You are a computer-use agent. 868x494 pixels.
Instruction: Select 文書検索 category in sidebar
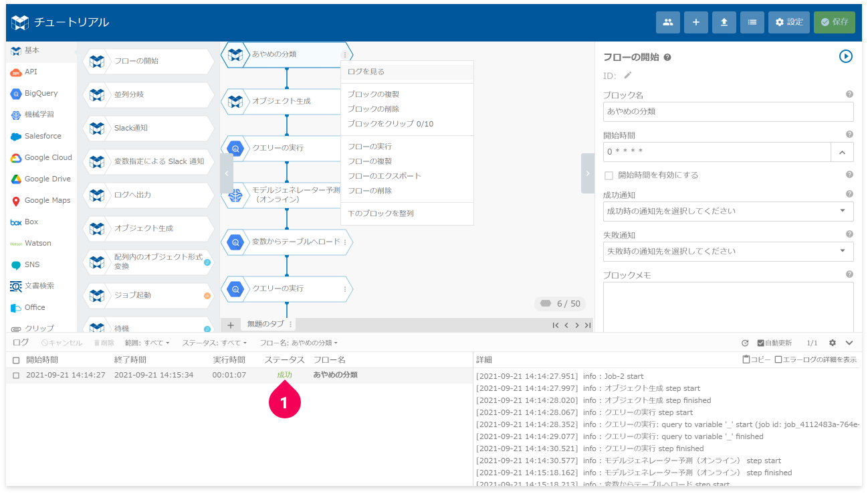pos(41,286)
